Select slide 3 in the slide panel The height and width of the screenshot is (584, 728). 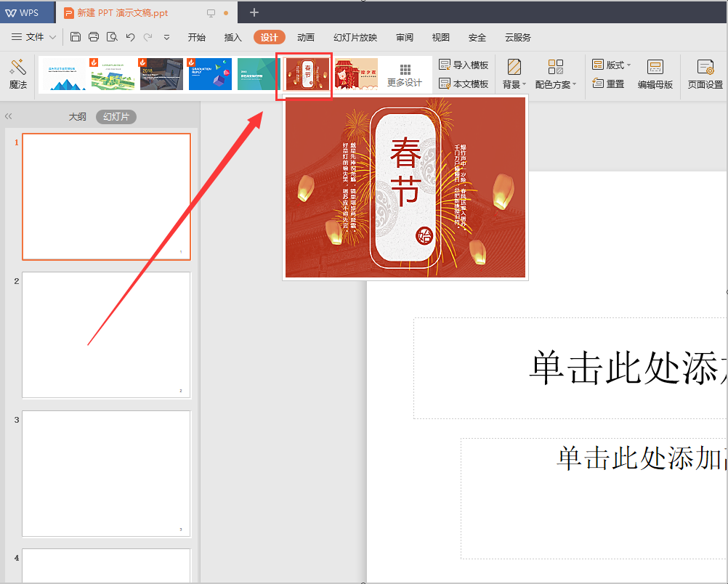click(106, 473)
